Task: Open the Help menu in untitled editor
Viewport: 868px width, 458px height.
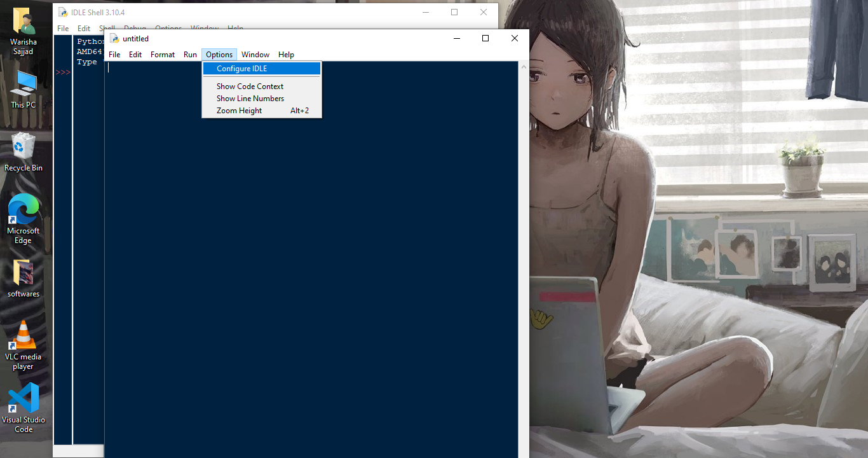Action: pos(286,55)
